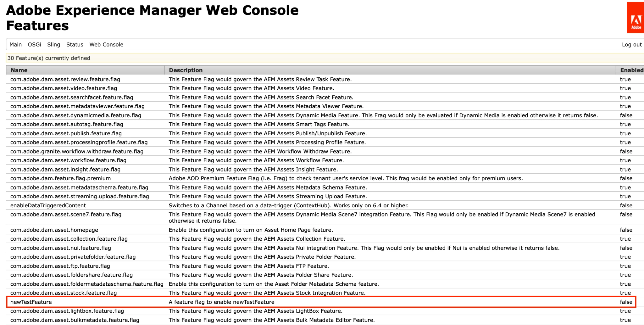Select com.adobe.dam.asset.homepage name
This screenshot has width=644, height=325.
pos(54,230)
